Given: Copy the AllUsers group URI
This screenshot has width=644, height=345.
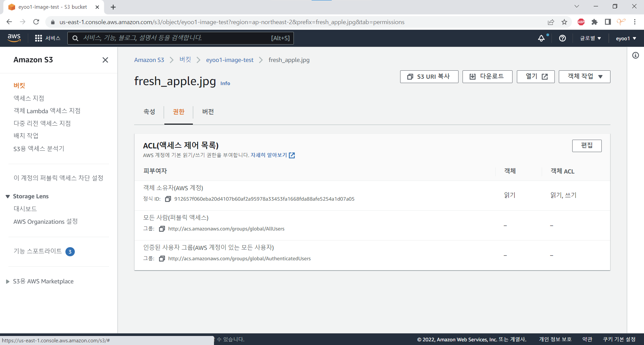Looking at the screenshot, I should 162,229.
